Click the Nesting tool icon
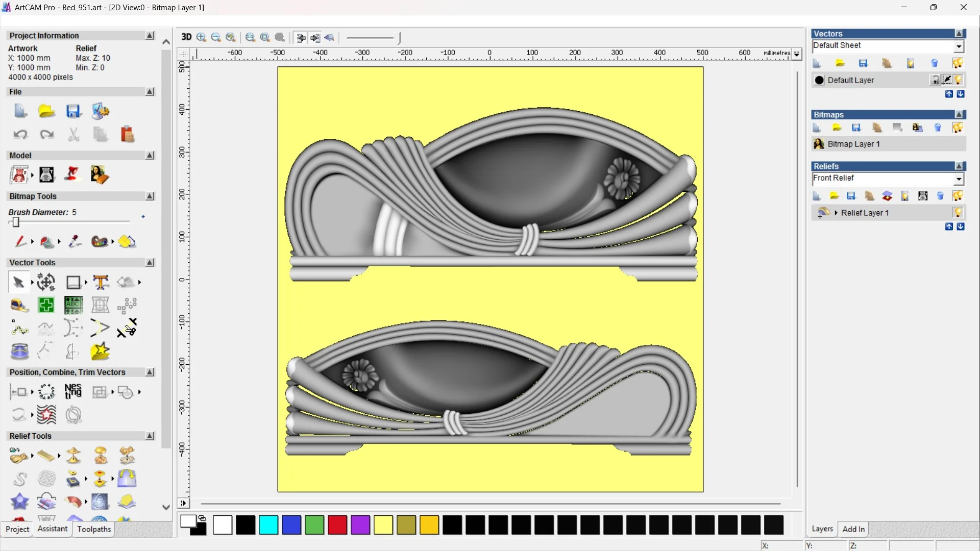Image resolution: width=980 pixels, height=551 pixels. coord(73,392)
